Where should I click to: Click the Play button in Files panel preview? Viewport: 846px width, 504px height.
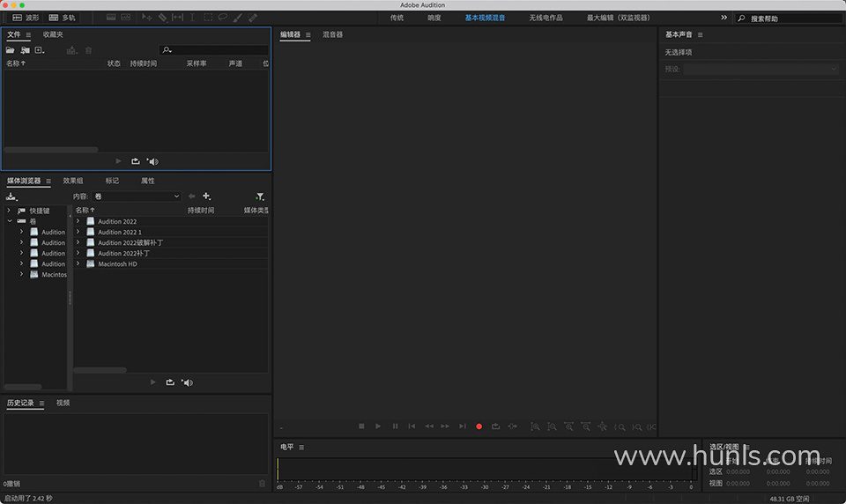tap(118, 161)
